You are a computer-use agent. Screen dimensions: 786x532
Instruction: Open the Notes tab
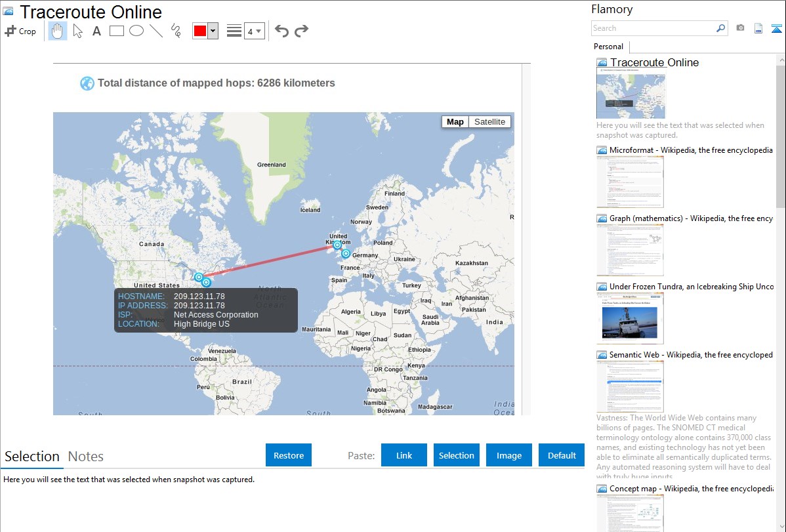click(86, 457)
